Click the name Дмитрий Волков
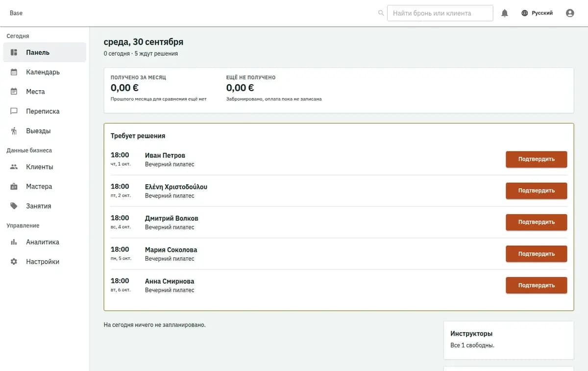The height and width of the screenshot is (371, 588). tap(171, 218)
